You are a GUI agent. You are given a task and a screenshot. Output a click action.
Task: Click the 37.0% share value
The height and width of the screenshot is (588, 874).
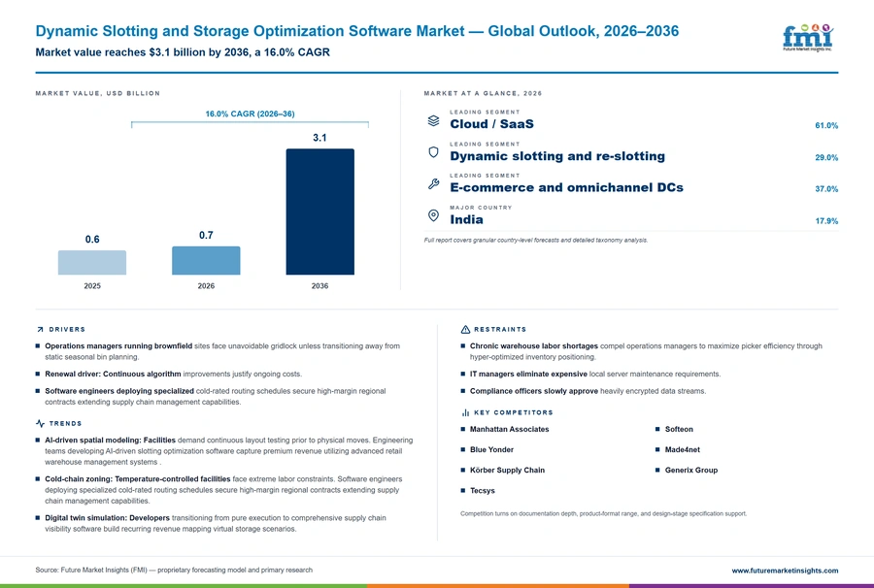(x=826, y=189)
